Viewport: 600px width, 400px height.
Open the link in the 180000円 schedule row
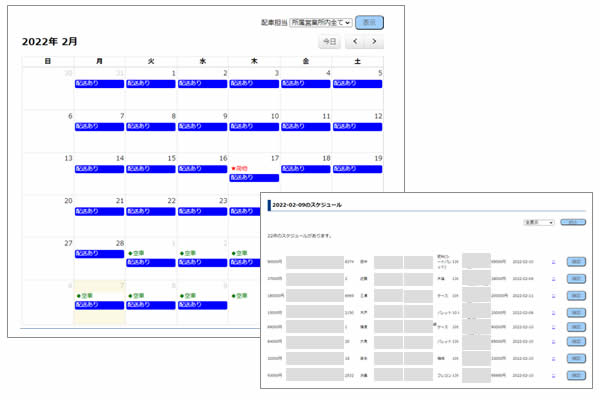coord(553,295)
